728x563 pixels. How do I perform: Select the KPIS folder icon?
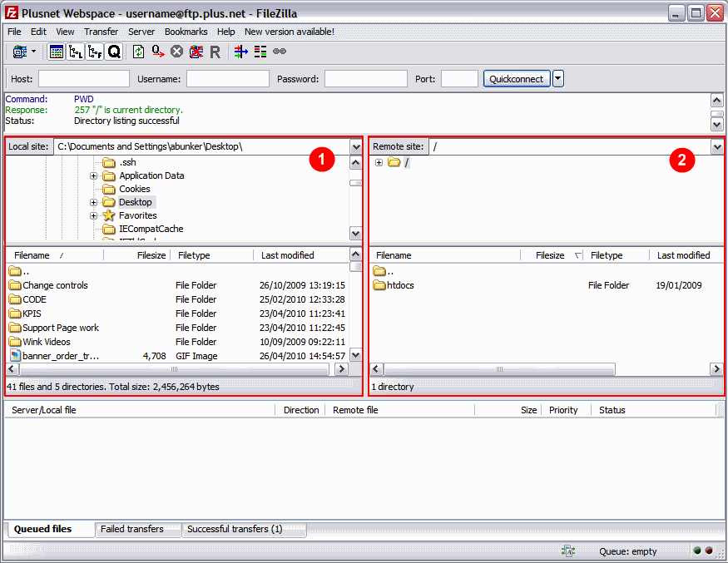(15, 314)
